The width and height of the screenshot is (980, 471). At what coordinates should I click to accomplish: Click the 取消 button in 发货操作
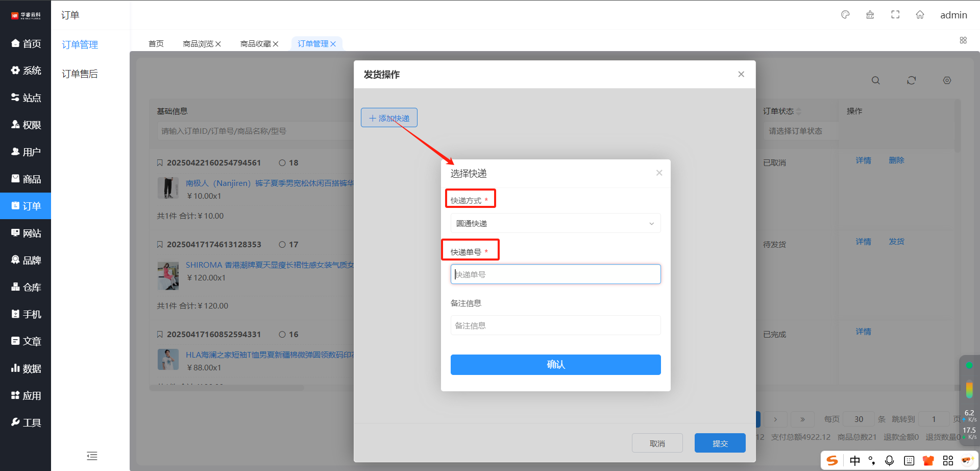coord(657,443)
